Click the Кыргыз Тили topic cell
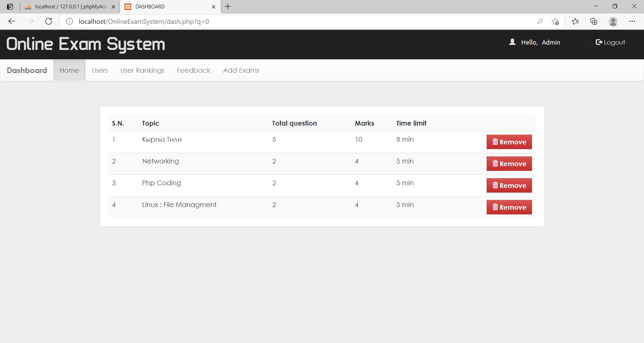 [x=162, y=140]
